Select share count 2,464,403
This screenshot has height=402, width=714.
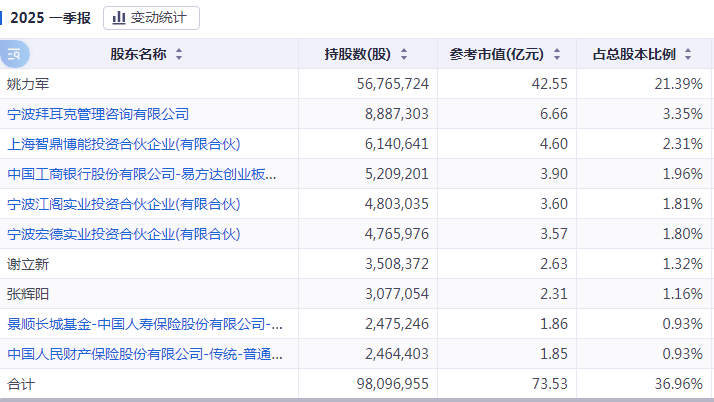click(397, 354)
